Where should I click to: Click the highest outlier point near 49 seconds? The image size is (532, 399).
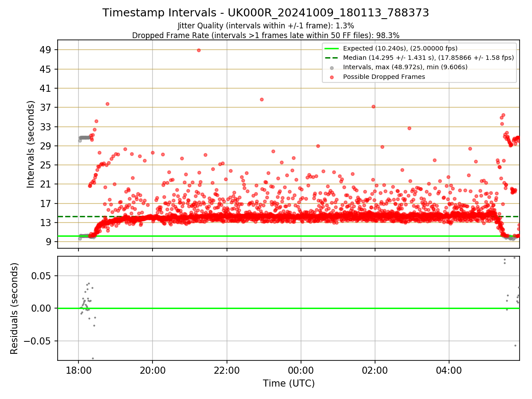point(199,50)
